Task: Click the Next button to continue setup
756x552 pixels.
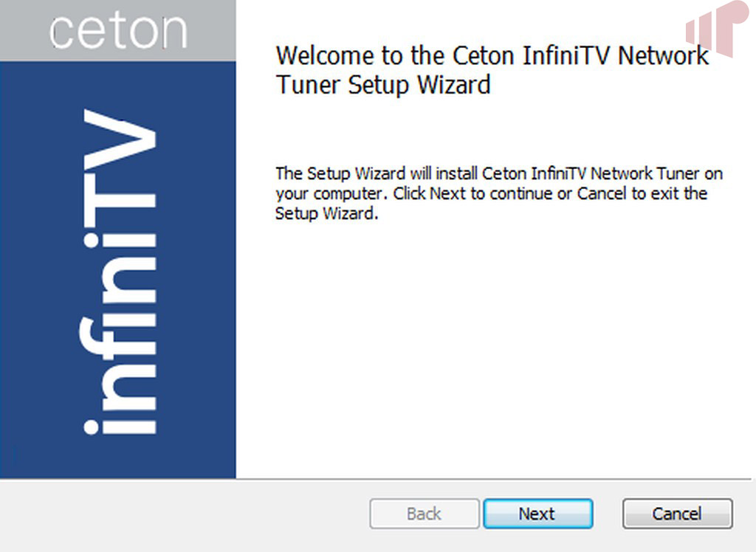Action: coord(538,514)
